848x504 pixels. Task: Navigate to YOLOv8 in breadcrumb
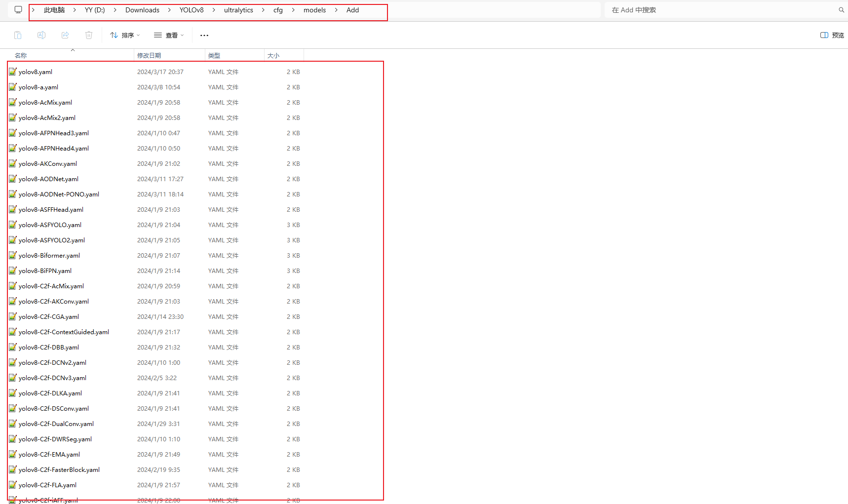(192, 10)
